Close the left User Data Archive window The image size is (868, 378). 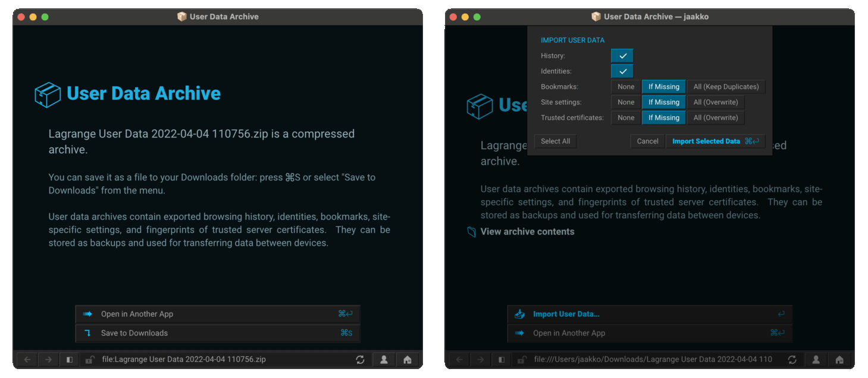(21, 17)
